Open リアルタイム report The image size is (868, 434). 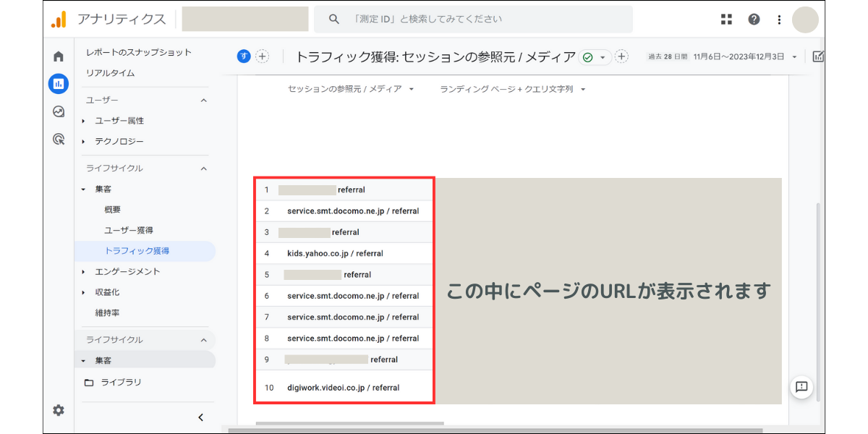[x=110, y=73]
